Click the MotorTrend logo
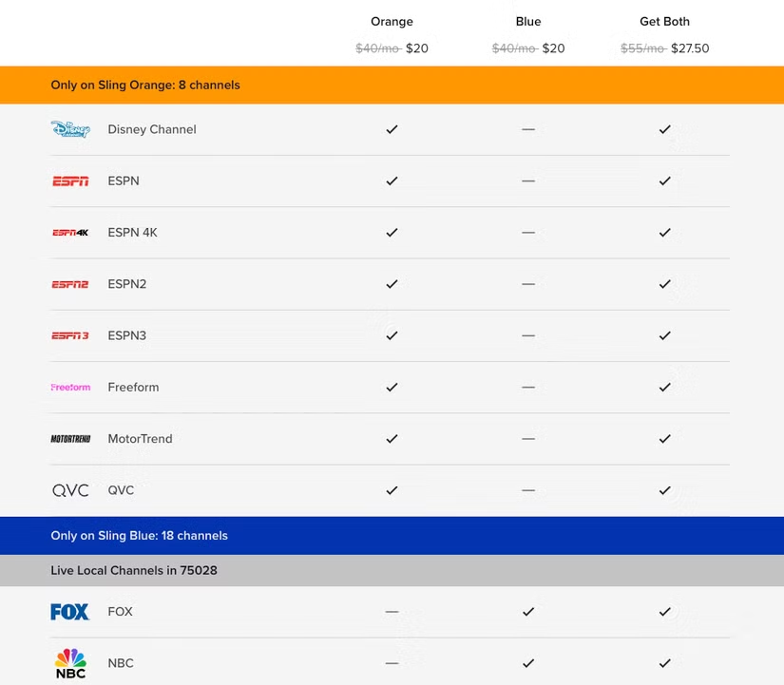Image resolution: width=784 pixels, height=685 pixels. click(x=70, y=439)
